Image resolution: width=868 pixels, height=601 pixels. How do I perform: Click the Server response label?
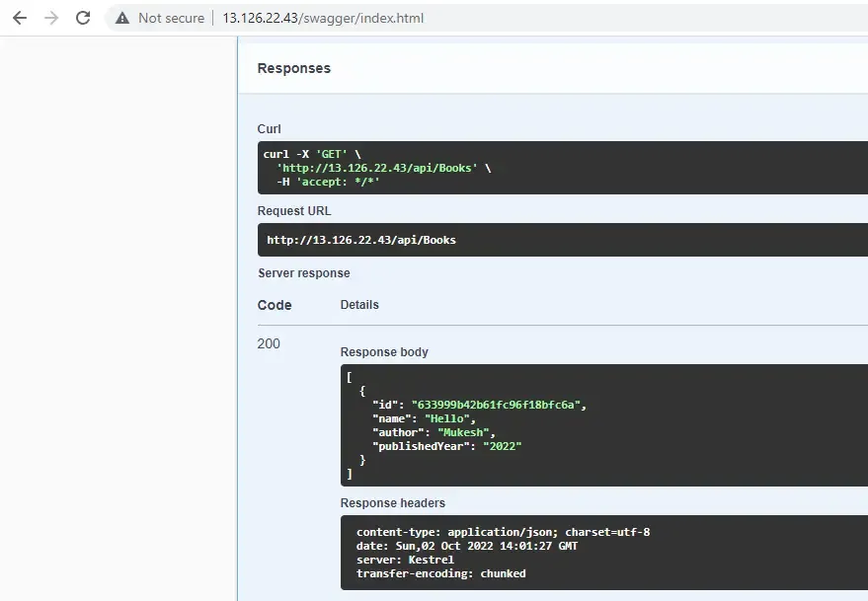(303, 272)
